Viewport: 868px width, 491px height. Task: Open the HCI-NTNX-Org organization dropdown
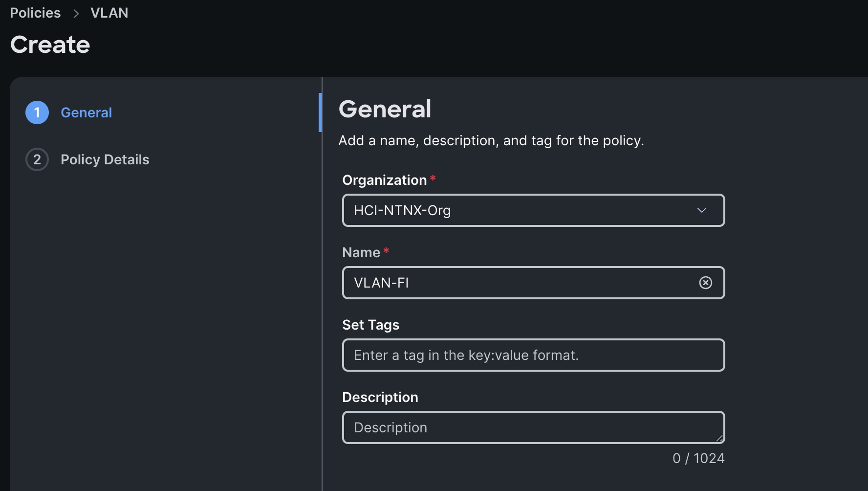(x=533, y=210)
